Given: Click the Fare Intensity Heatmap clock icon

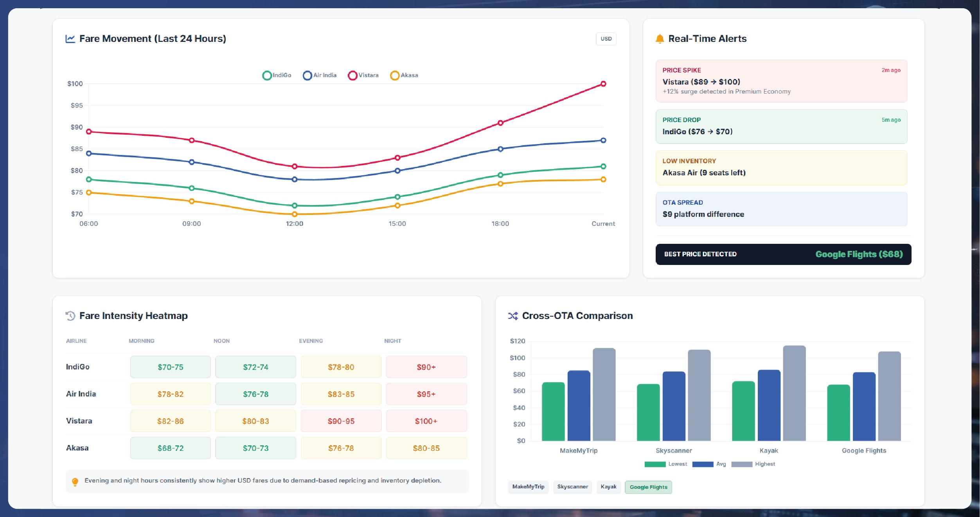Looking at the screenshot, I should [x=70, y=315].
